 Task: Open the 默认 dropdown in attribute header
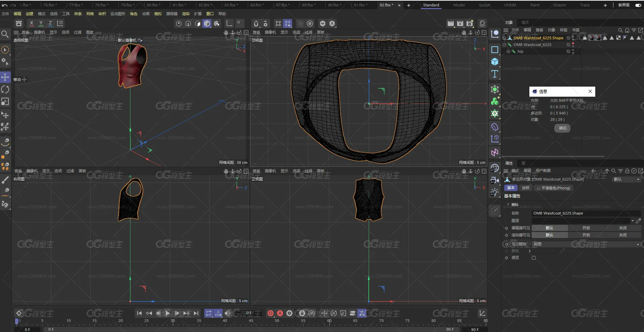tap(627, 179)
